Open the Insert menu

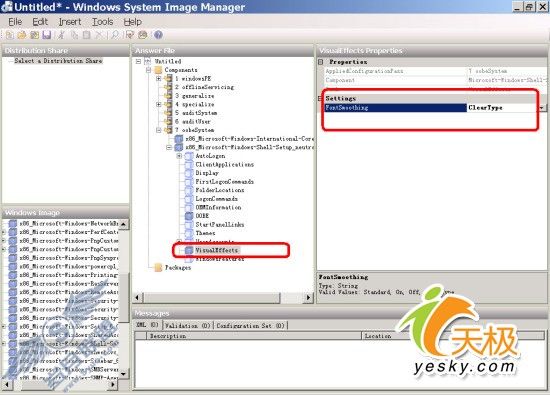click(70, 22)
